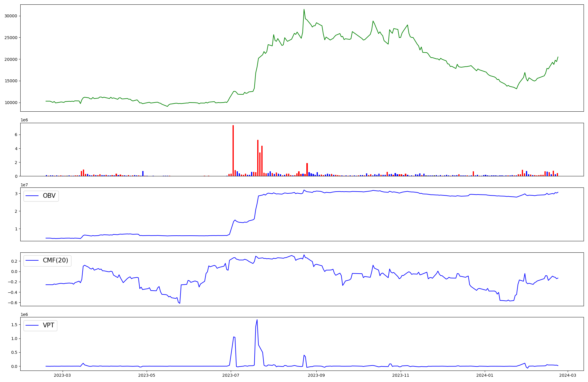Click the 10000 price axis label
Viewport: 588px width, 382px height.
pos(11,103)
